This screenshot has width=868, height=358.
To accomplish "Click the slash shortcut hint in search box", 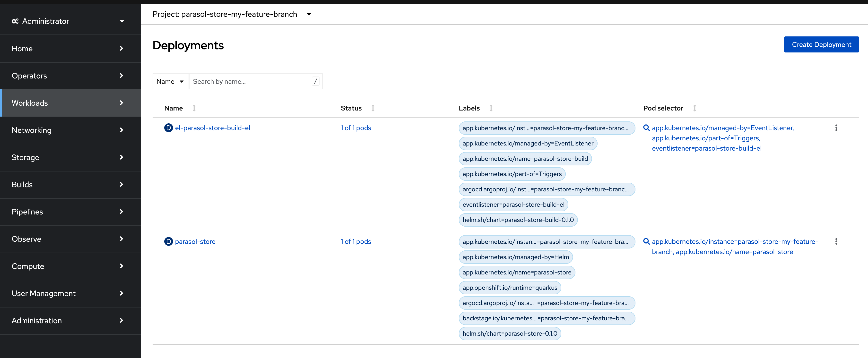I will coord(315,82).
